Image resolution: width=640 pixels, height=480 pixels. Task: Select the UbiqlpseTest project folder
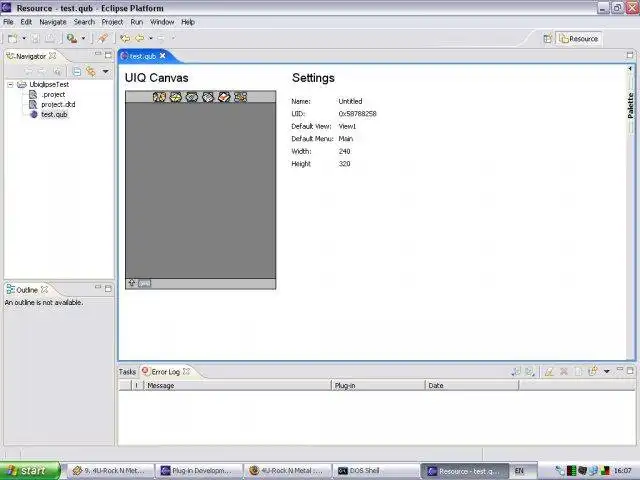click(43, 84)
